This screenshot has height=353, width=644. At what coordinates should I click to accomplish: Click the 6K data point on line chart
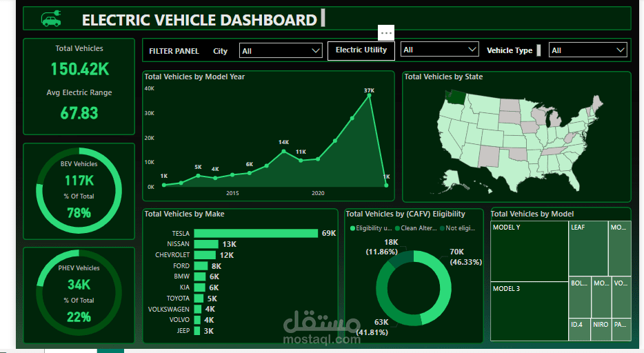[250, 173]
